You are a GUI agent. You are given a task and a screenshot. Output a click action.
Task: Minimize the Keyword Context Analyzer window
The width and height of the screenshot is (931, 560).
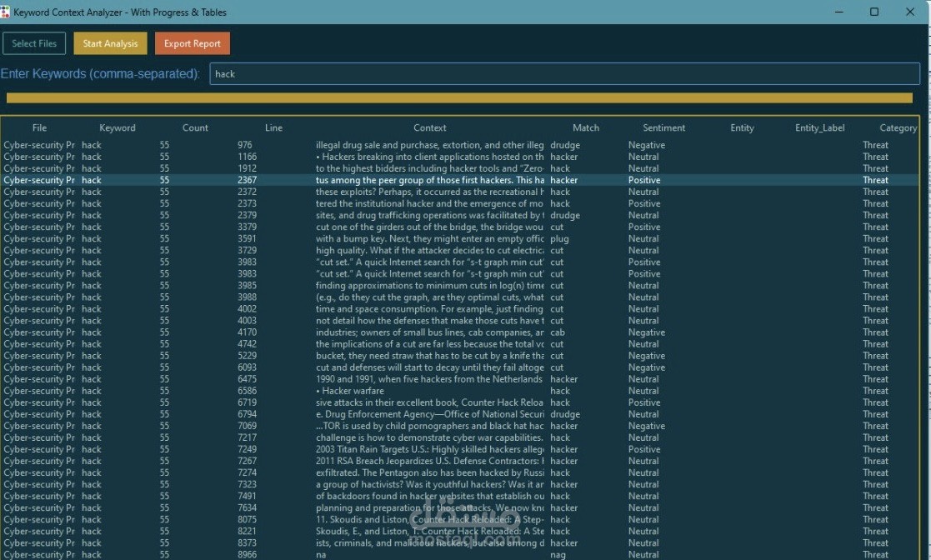(x=839, y=12)
